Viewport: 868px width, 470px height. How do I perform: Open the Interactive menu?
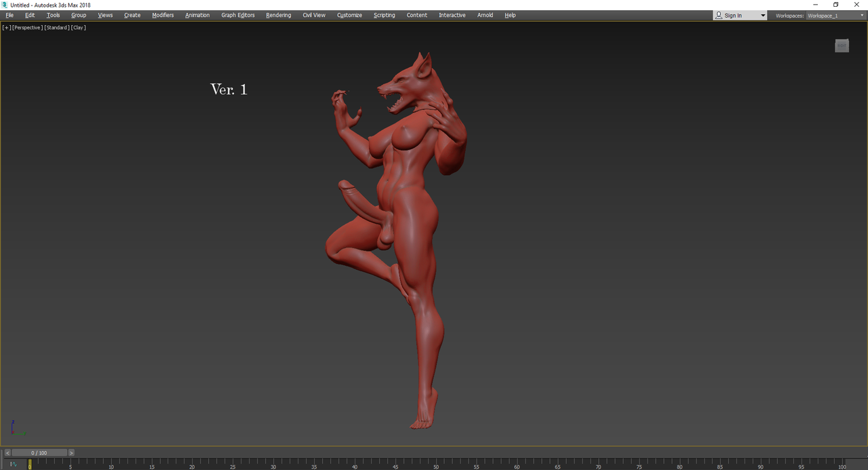[x=452, y=15]
